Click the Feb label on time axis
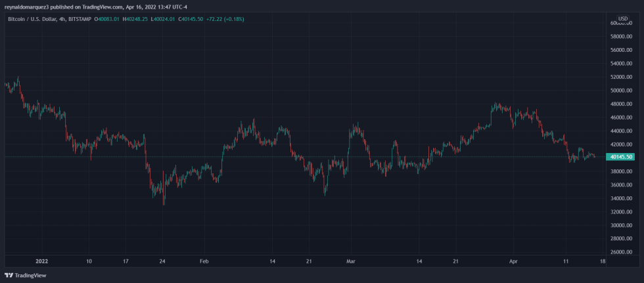This screenshot has width=644, height=283. (204, 261)
